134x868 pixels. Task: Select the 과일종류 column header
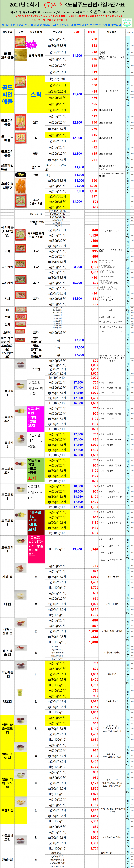(7, 32)
